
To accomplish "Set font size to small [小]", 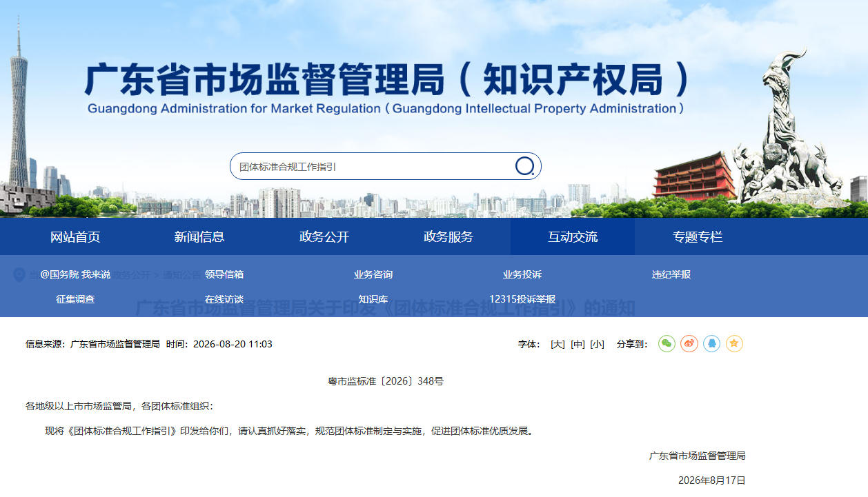I will click(x=597, y=344).
